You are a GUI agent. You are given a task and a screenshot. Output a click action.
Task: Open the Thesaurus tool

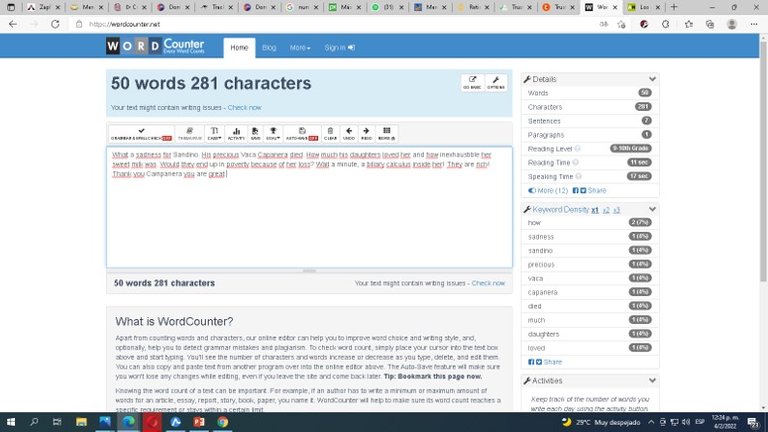click(190, 134)
